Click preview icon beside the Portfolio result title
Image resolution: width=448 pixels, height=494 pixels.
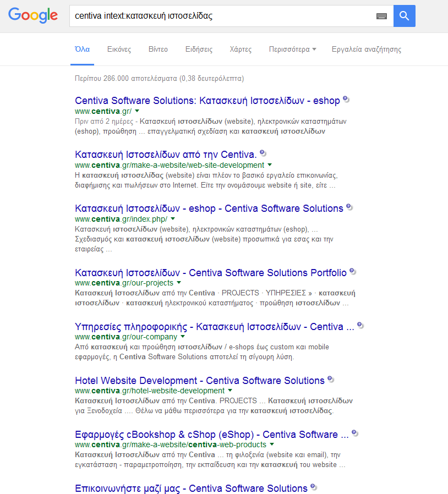point(353,271)
